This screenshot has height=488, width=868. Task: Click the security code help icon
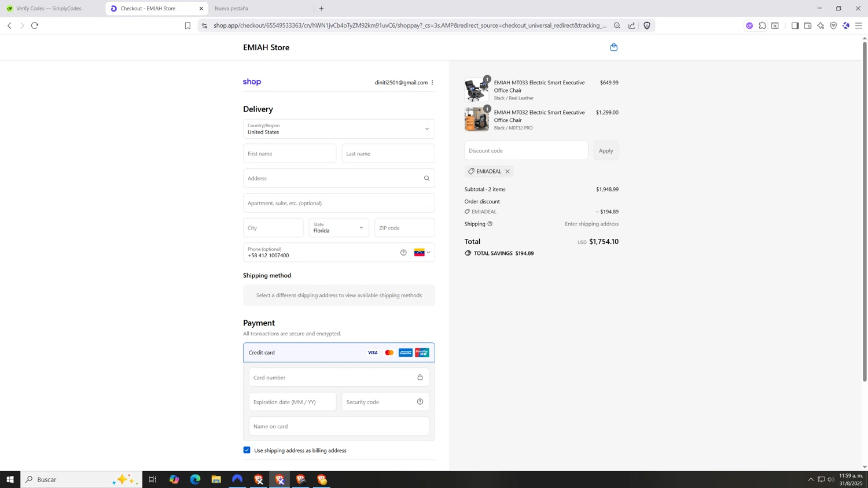click(420, 401)
